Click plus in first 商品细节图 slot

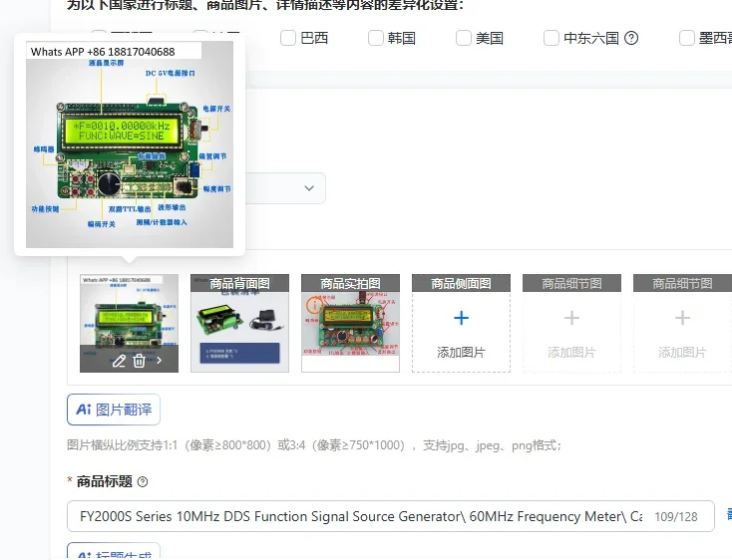571,318
